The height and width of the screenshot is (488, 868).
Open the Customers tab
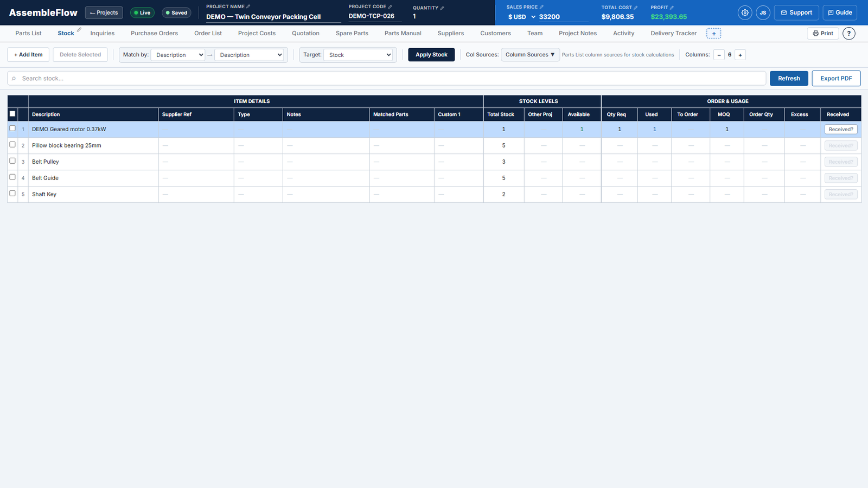(495, 34)
